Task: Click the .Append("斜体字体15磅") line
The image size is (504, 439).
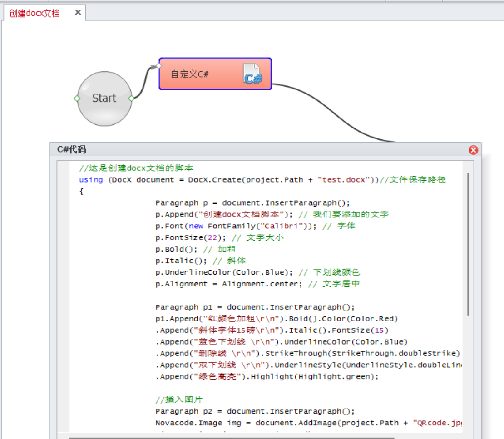Action: point(272,330)
